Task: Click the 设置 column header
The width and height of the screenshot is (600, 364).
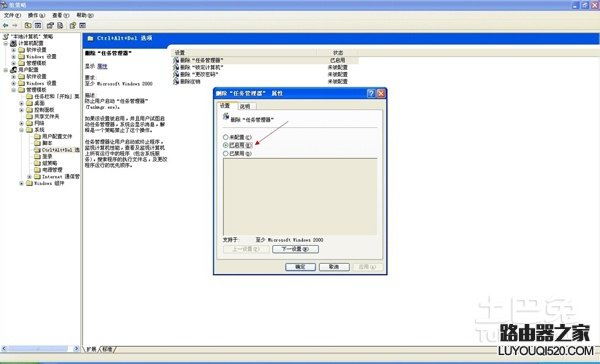Action: pos(244,52)
